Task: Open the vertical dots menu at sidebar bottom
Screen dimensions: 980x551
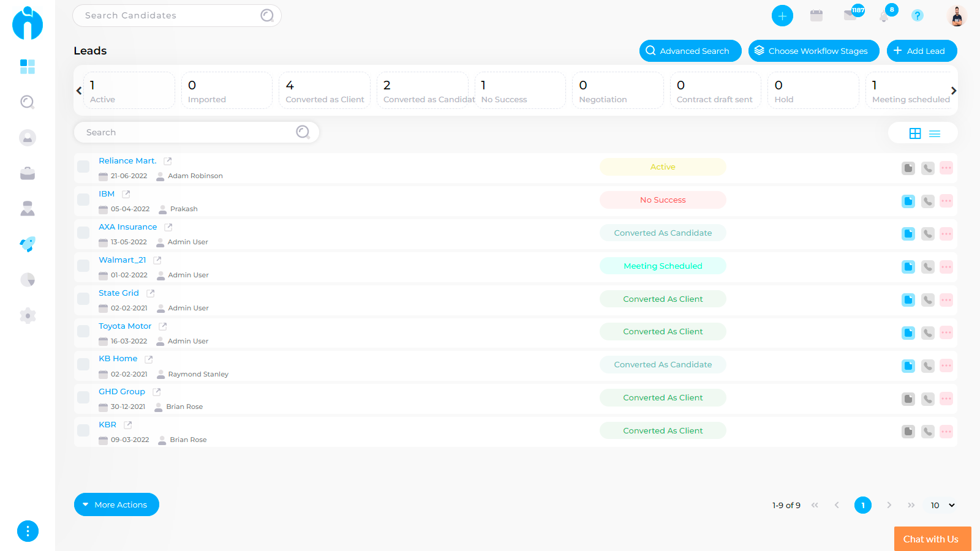Action: click(28, 531)
